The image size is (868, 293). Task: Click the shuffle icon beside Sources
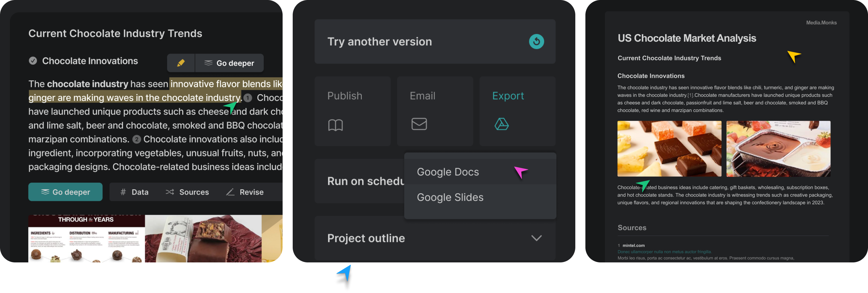pos(170,192)
